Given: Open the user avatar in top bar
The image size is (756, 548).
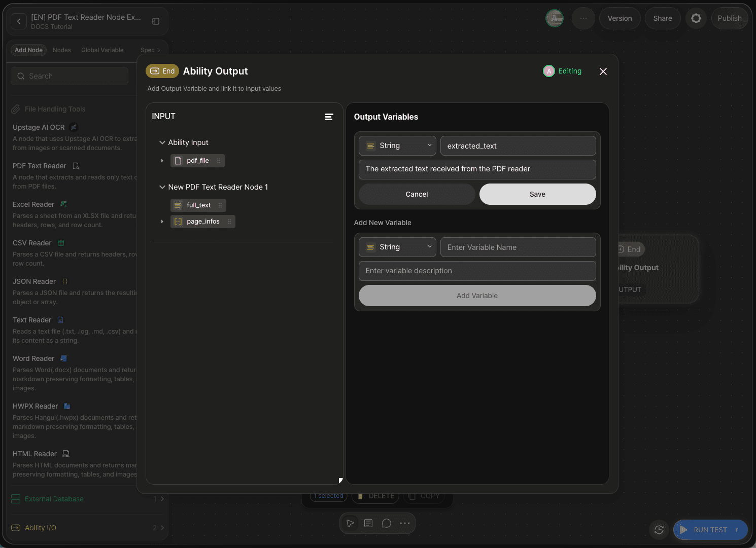Looking at the screenshot, I should pos(555,18).
